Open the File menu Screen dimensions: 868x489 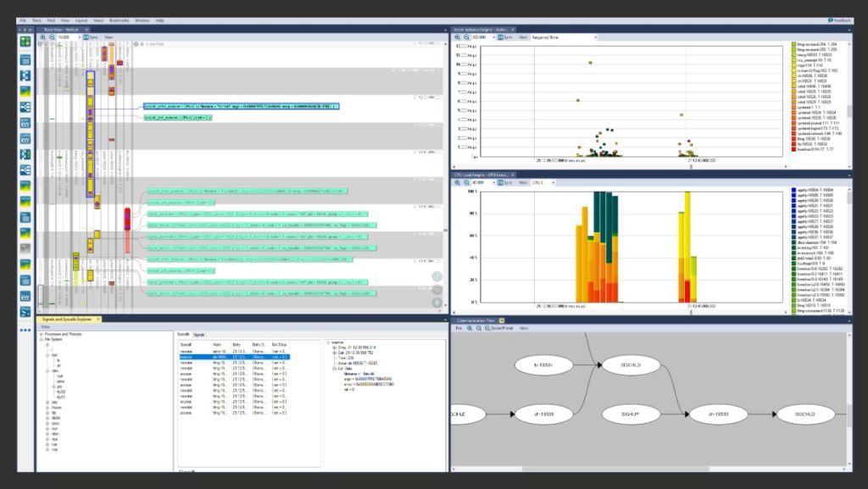point(23,20)
